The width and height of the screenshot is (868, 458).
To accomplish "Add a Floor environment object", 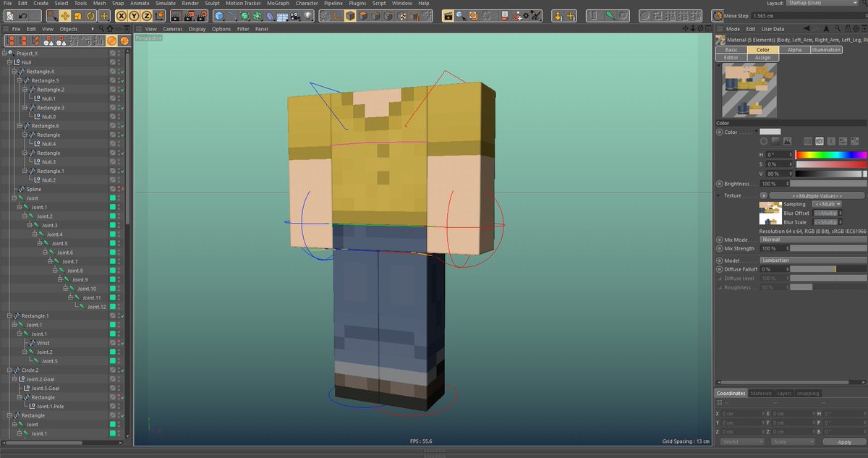I will 283,15.
